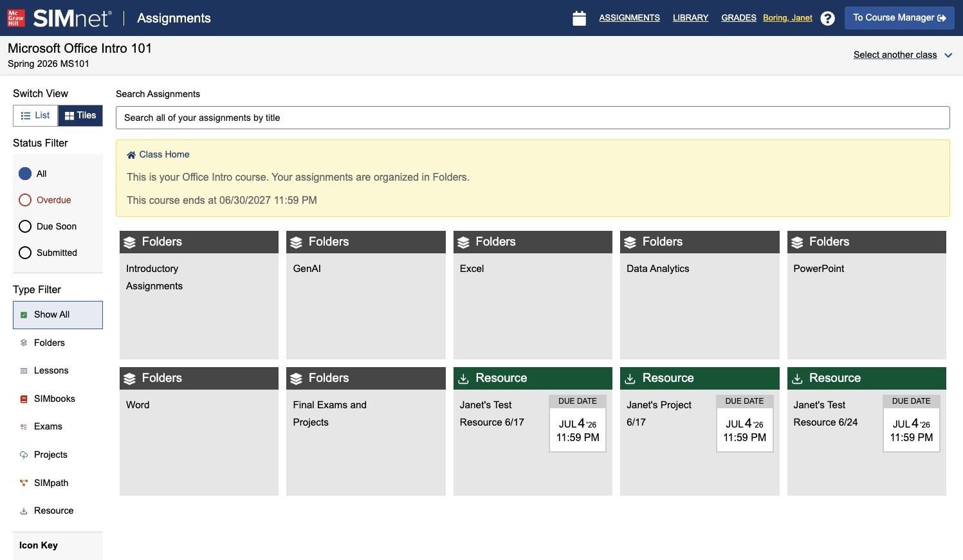Click folder stack icon on Final Exams tile
The height and width of the screenshot is (560, 963).
coord(296,379)
